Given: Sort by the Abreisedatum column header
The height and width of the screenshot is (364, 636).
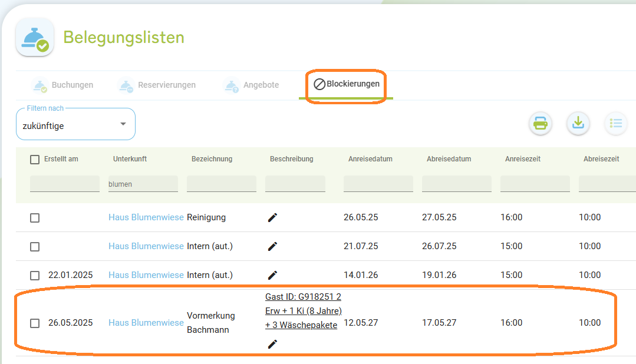Looking at the screenshot, I should [x=449, y=159].
